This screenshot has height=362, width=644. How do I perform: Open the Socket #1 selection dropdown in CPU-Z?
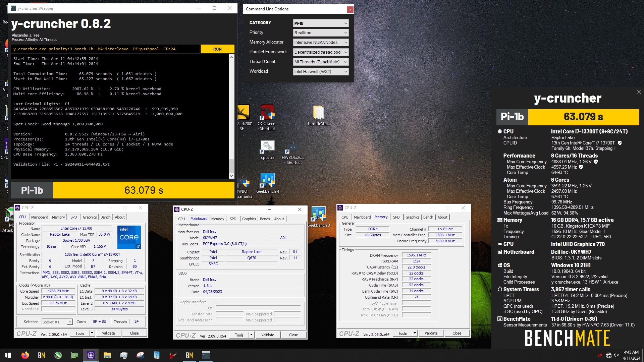tap(57, 322)
